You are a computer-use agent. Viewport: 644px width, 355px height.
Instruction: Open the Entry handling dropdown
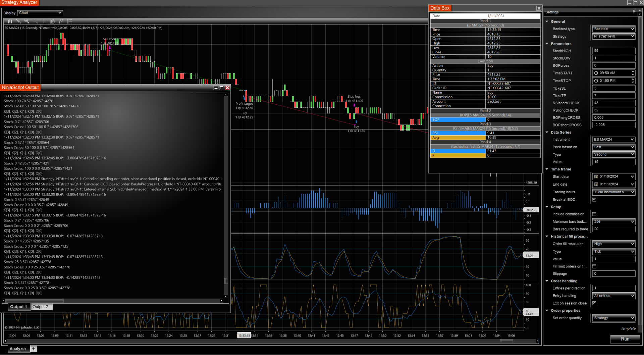click(x=613, y=296)
